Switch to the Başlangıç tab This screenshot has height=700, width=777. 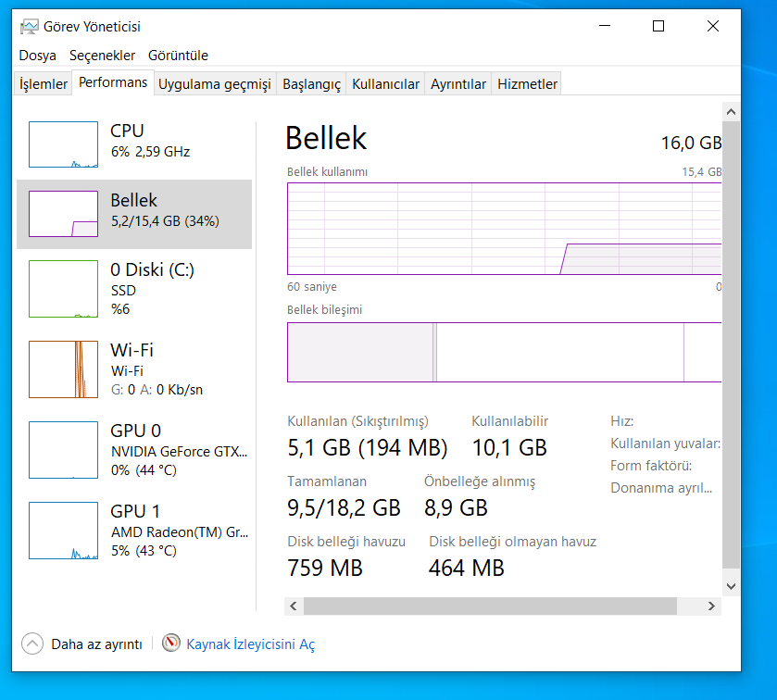coord(311,84)
